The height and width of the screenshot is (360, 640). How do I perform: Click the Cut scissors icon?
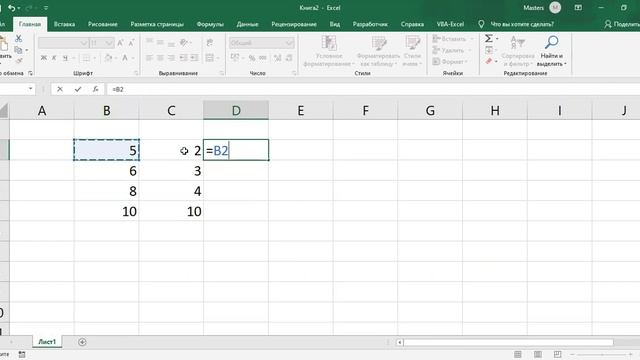[18, 38]
